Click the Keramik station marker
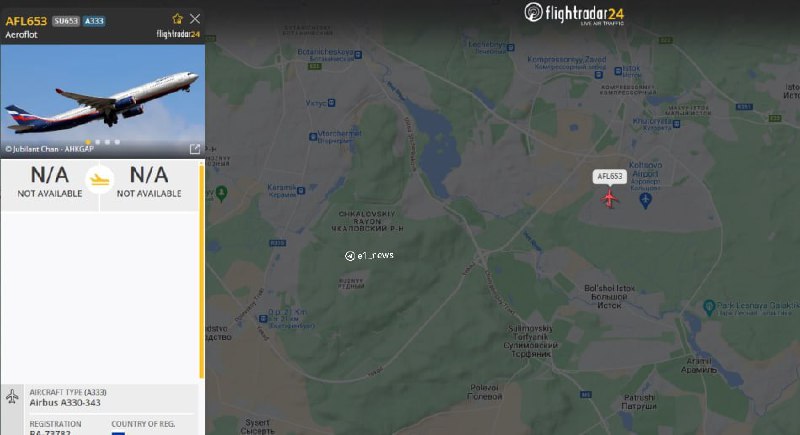800x435 pixels. pyautogui.click(x=301, y=191)
